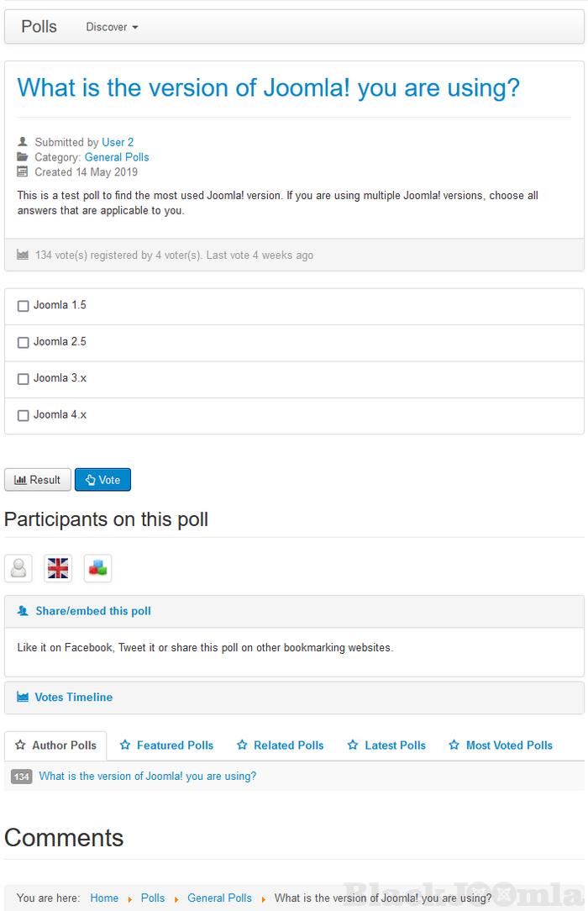The image size is (588, 911).
Task: Open the General Polls category link
Action: [117, 157]
